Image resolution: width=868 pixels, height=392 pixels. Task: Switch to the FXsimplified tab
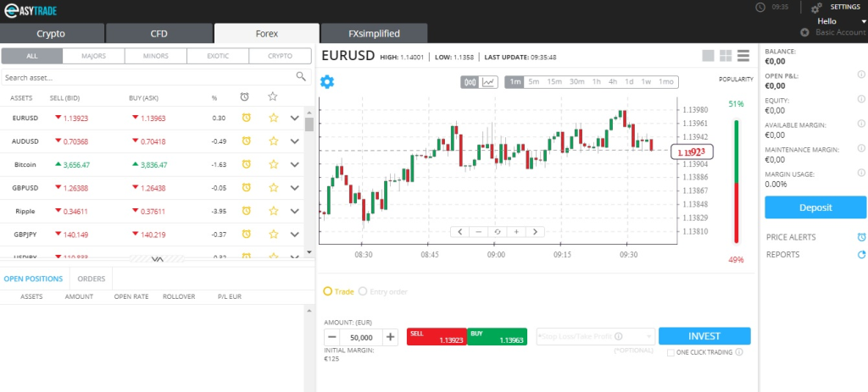click(x=374, y=34)
